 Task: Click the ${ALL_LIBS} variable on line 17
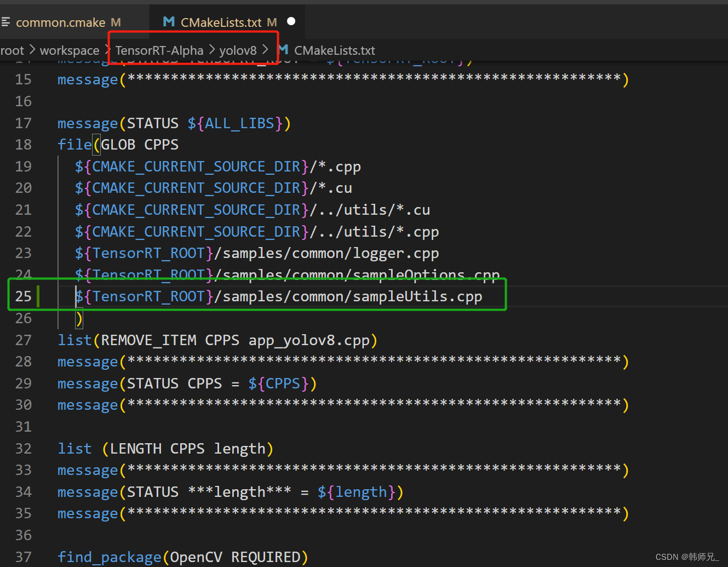(236, 123)
